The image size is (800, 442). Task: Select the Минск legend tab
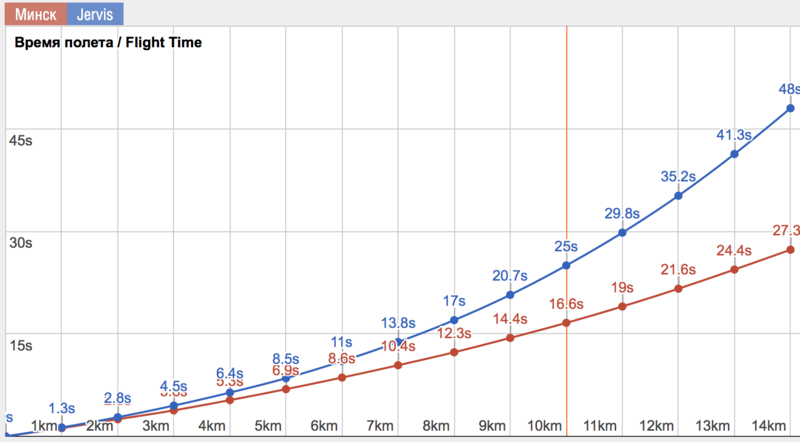click(36, 14)
